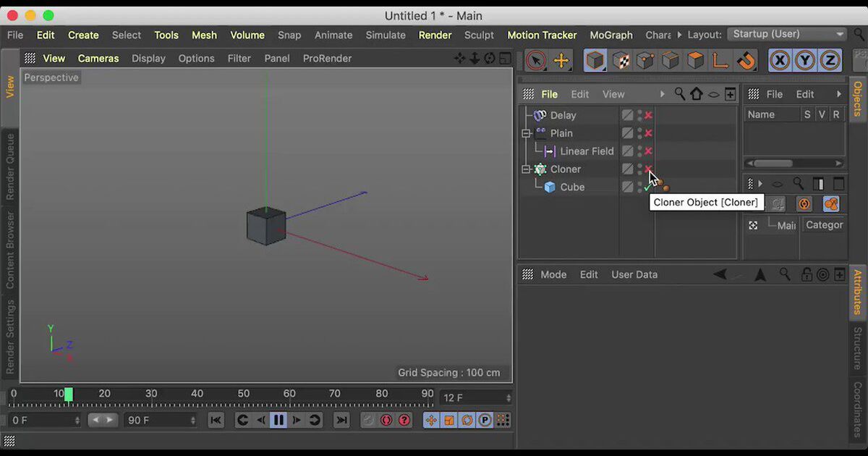
Task: Activate the Move tool
Action: 561,60
